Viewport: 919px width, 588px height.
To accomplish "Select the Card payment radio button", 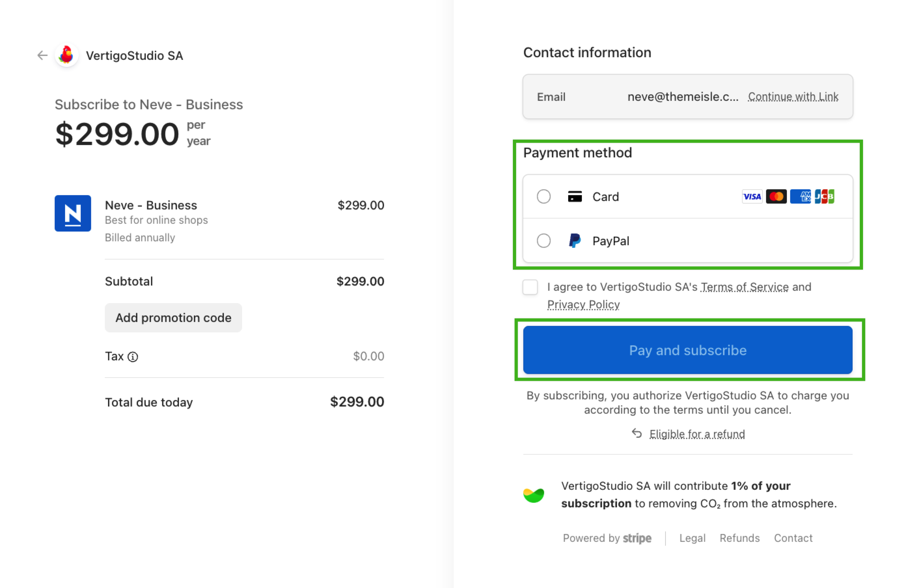I will tap(543, 197).
